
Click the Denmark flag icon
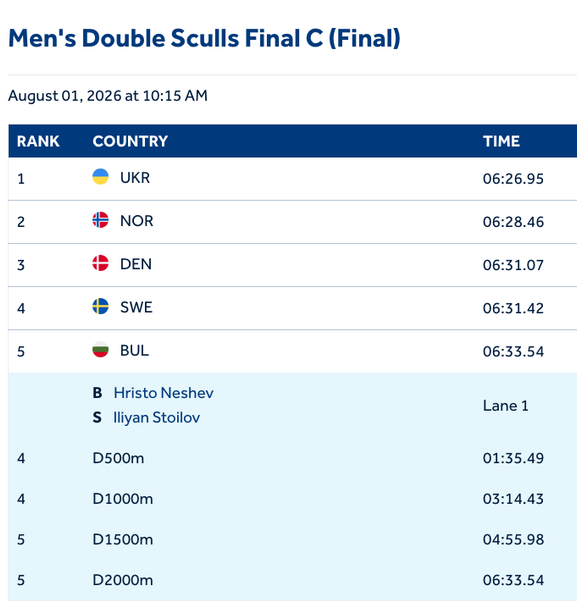[100, 263]
